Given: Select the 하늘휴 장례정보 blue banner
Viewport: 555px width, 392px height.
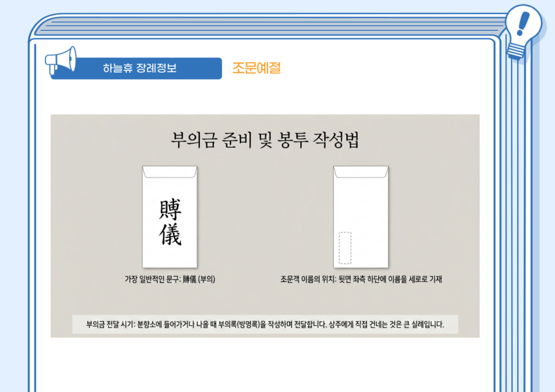Looking at the screenshot, I should pos(137,68).
